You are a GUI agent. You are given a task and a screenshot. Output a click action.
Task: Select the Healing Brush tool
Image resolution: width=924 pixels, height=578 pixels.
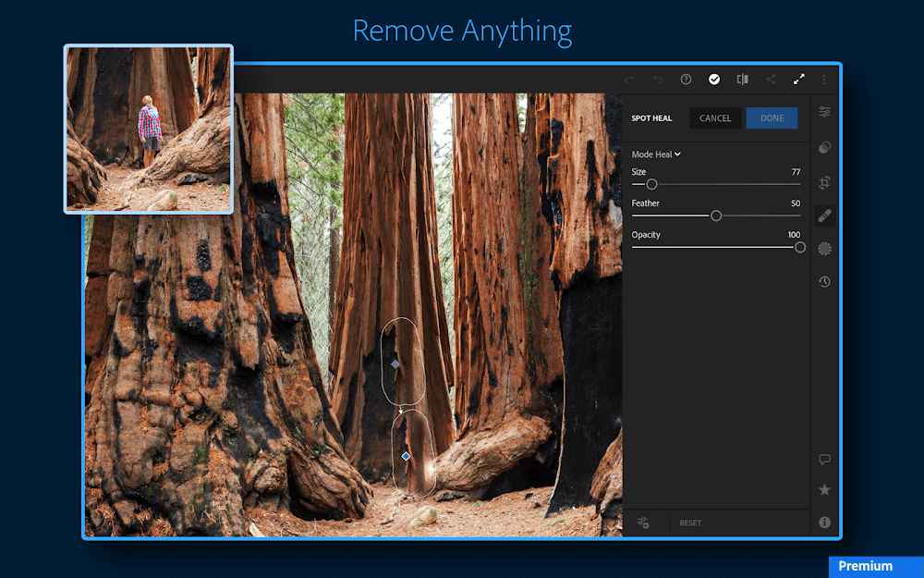(824, 215)
